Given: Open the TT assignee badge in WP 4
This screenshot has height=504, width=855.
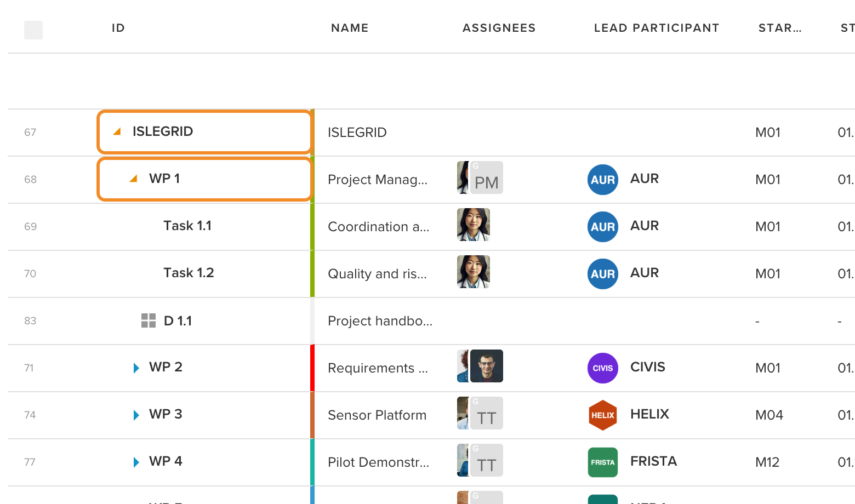Looking at the screenshot, I should pos(487,460).
